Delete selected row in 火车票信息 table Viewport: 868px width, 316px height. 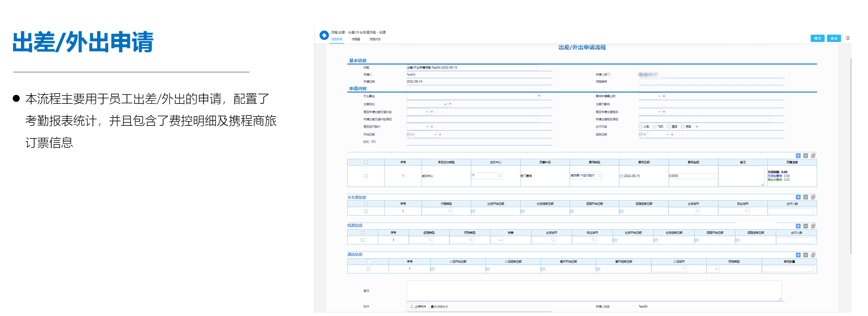[x=806, y=197]
